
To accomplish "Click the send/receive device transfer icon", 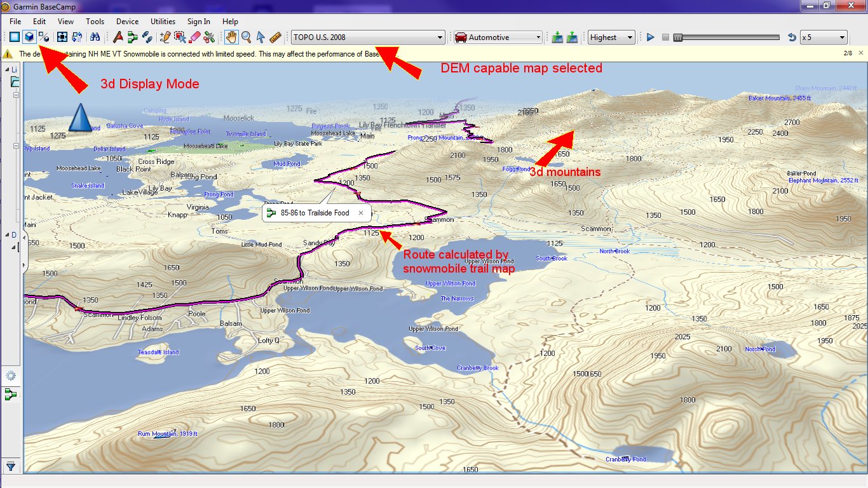I will (x=77, y=37).
